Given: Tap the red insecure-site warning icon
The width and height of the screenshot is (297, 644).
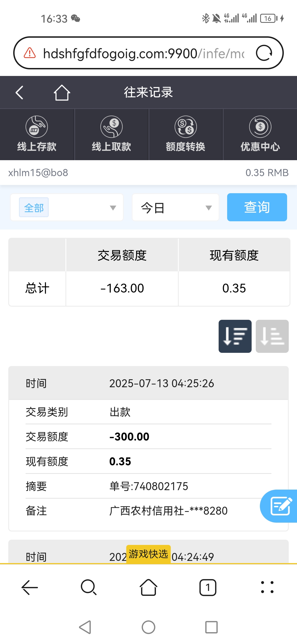Looking at the screenshot, I should pyautogui.click(x=30, y=53).
